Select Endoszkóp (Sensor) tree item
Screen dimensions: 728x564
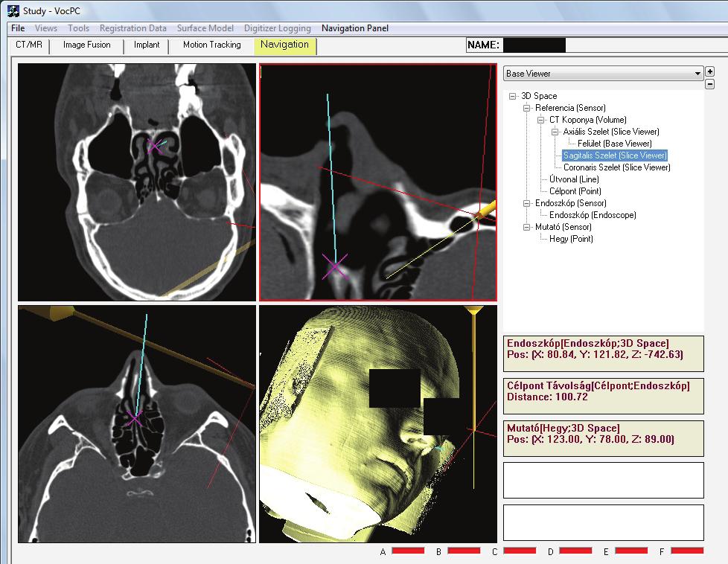pyautogui.click(x=571, y=203)
